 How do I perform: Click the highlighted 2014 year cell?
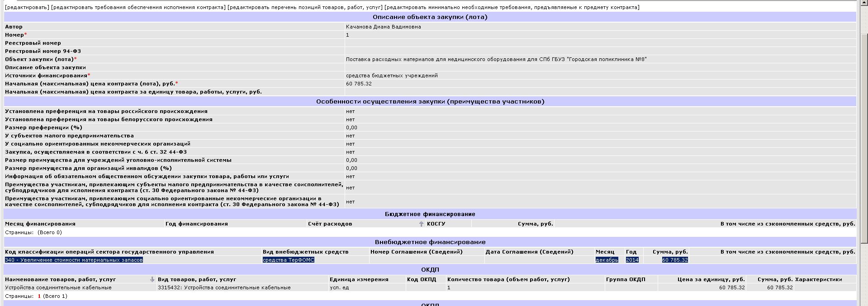(x=632, y=260)
